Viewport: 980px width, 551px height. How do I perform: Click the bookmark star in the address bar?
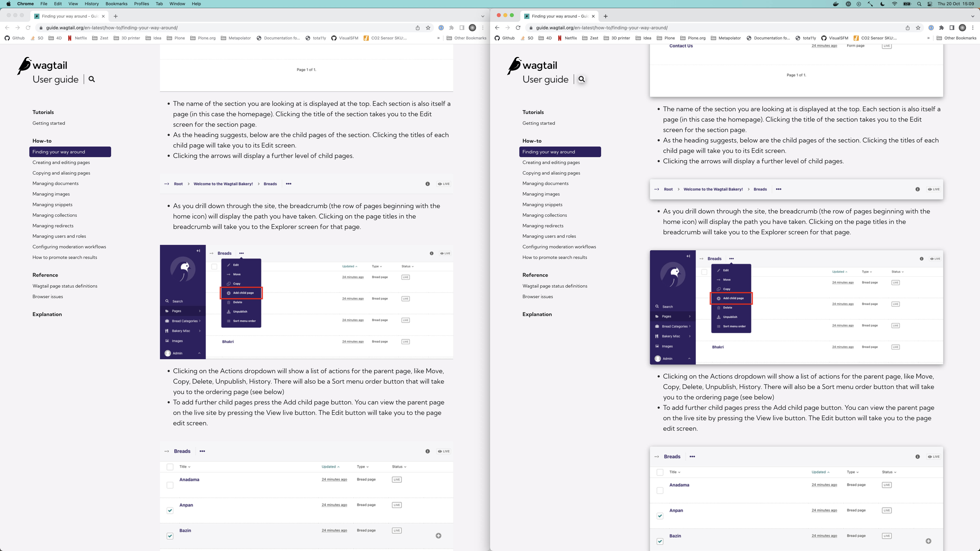(x=428, y=27)
